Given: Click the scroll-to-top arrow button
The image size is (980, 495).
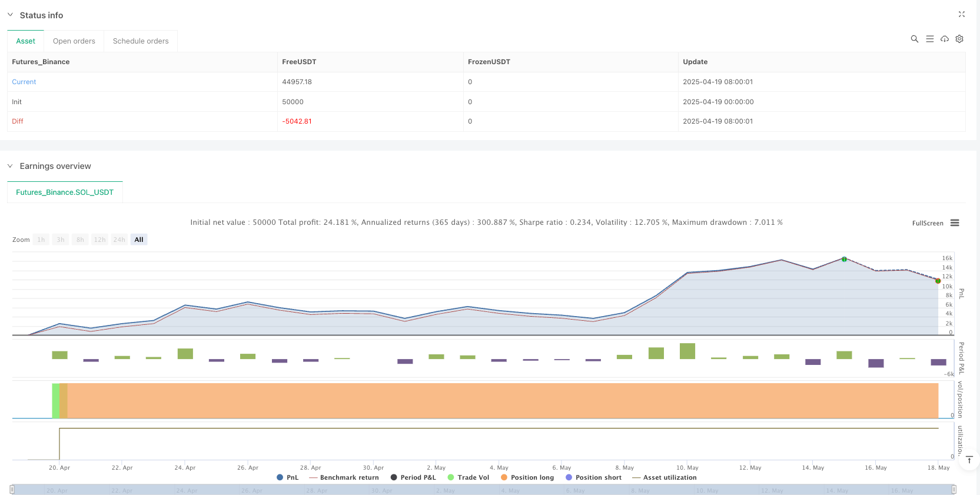Looking at the screenshot, I should [x=969, y=460].
